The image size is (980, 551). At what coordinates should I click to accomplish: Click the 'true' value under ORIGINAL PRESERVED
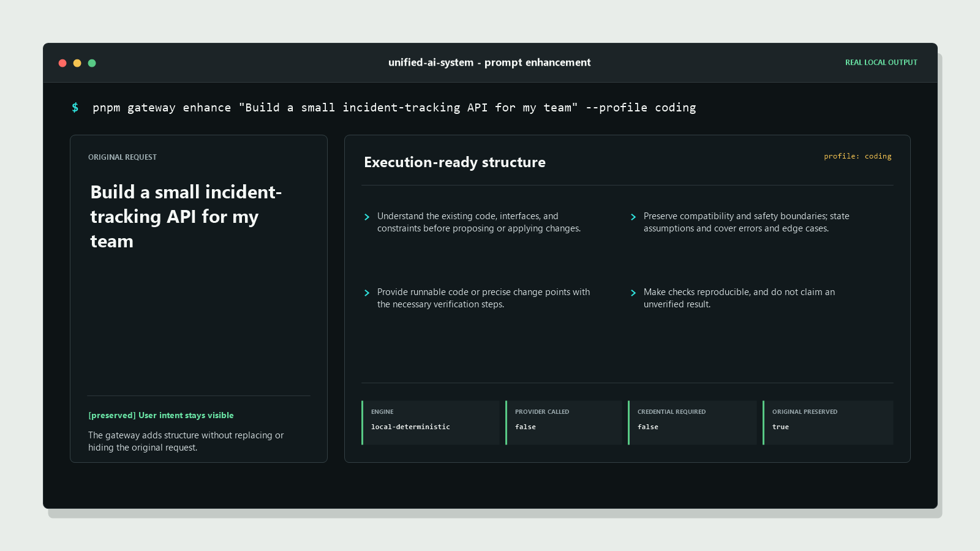point(780,427)
